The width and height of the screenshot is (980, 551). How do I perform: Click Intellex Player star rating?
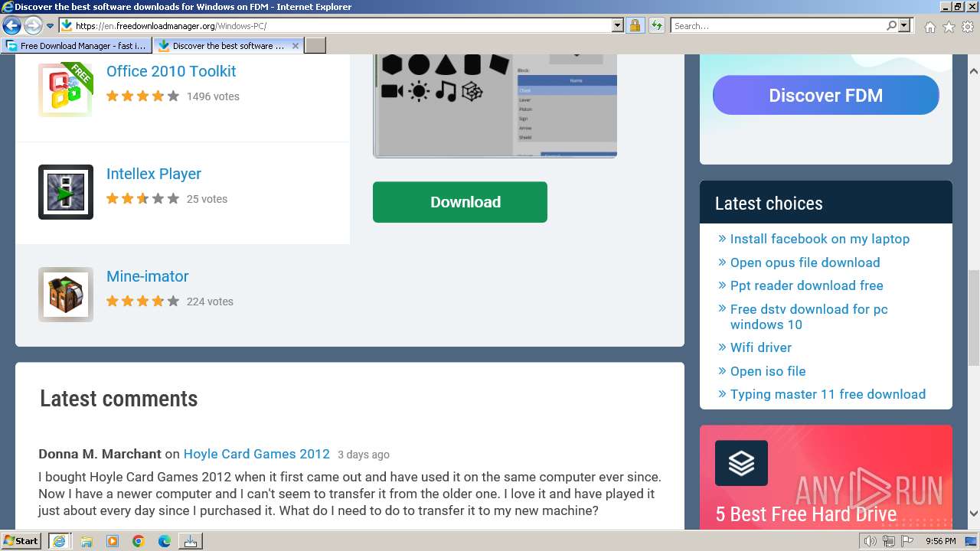(142, 199)
